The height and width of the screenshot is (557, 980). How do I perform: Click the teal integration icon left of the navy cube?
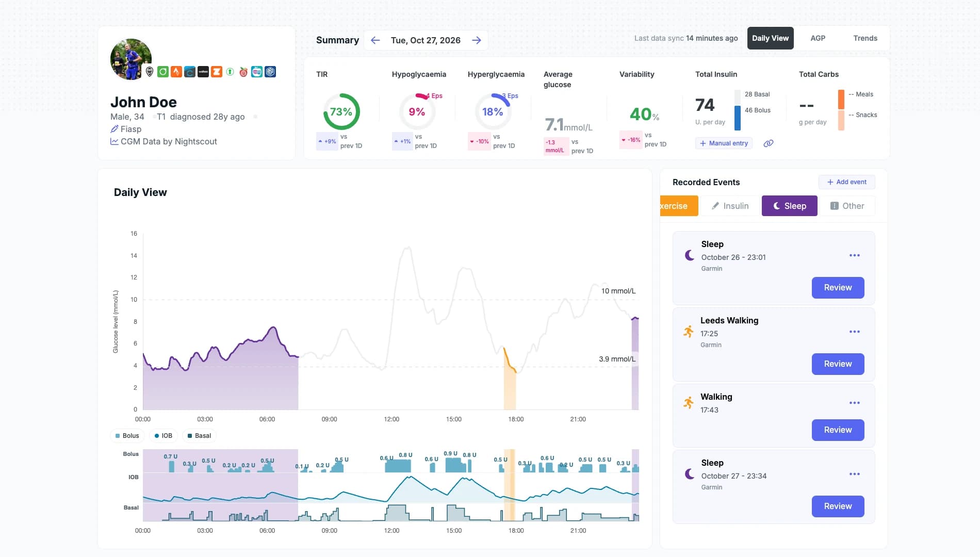[257, 72]
